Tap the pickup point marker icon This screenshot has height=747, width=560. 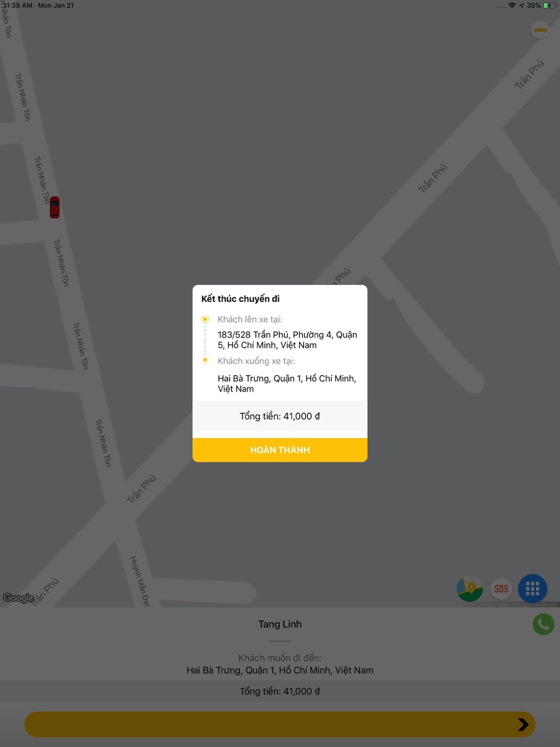[x=205, y=319]
